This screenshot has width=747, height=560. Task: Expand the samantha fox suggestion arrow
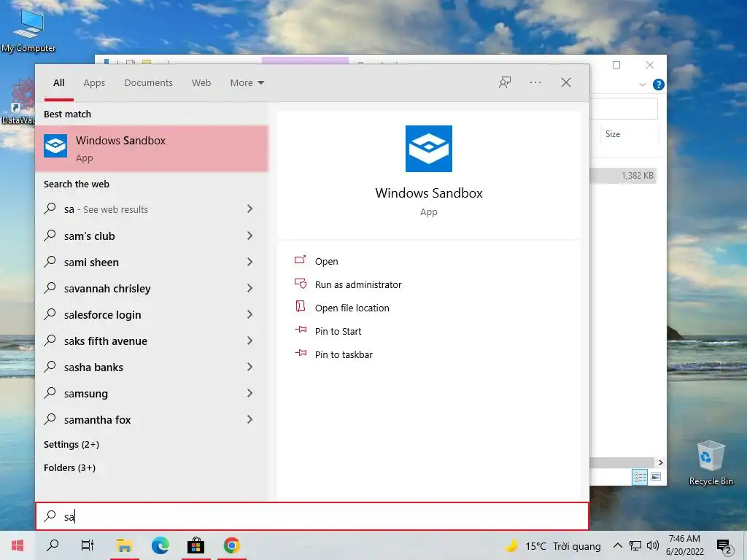(x=249, y=419)
